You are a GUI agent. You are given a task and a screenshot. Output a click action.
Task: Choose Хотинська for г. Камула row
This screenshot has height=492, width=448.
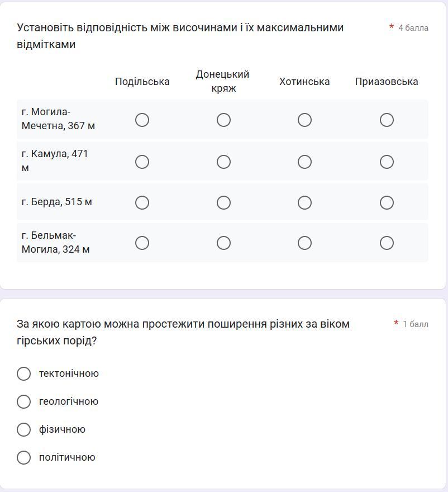304,162
